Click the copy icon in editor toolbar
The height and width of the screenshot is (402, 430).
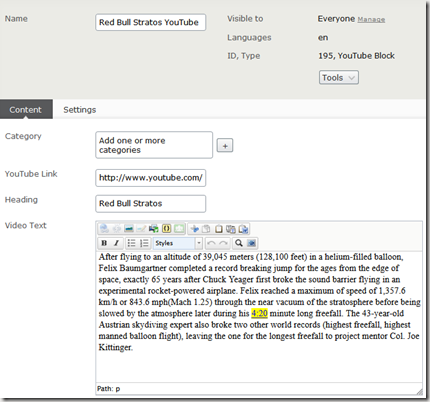(x=206, y=229)
